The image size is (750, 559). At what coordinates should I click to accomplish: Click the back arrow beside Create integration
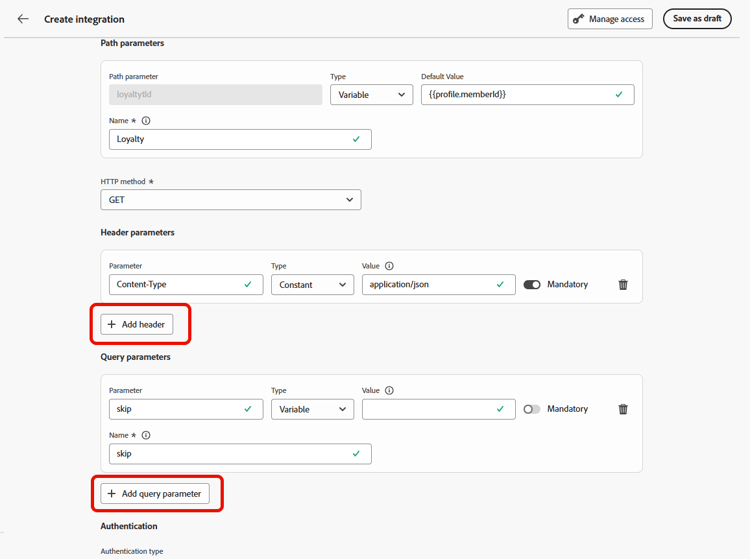point(23,19)
